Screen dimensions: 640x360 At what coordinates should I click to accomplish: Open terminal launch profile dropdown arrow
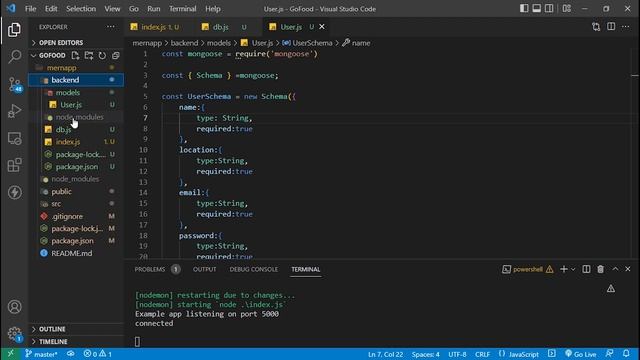pyautogui.click(x=573, y=269)
